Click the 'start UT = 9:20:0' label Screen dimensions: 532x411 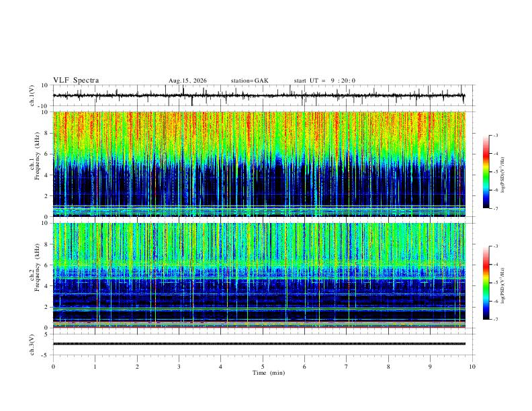pos(324,81)
